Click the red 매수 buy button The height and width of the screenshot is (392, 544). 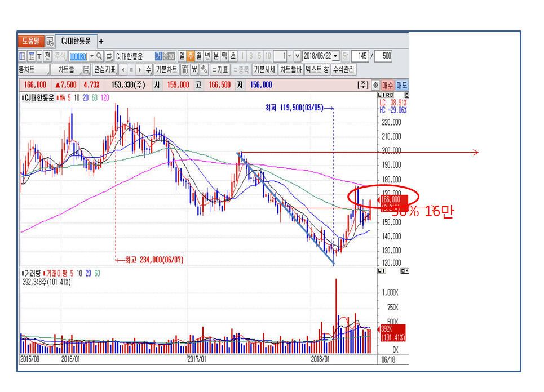388,84
